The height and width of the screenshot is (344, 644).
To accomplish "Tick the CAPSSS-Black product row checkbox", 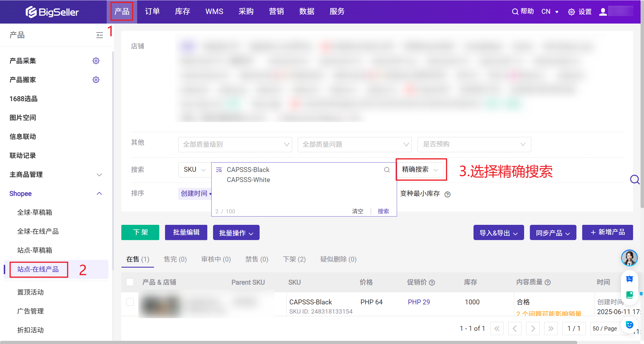I will coord(130,302).
